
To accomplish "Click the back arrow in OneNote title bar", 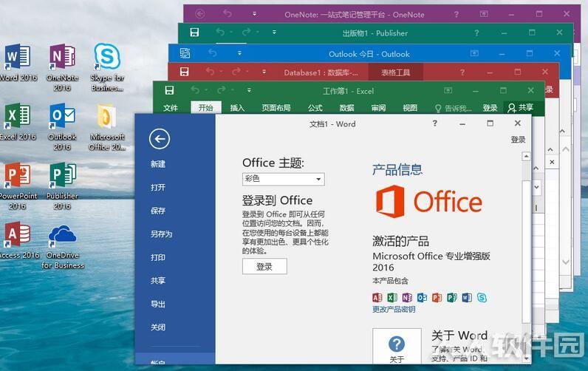I will (x=200, y=14).
